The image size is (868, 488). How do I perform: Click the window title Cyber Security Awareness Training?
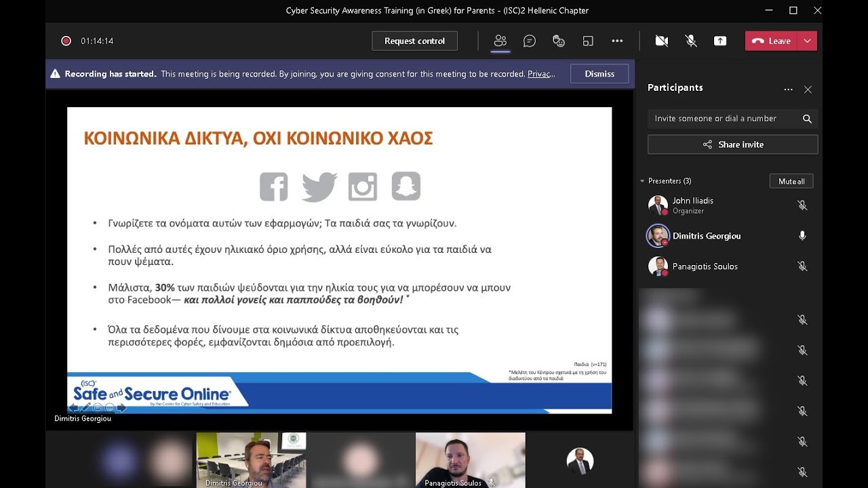(437, 10)
